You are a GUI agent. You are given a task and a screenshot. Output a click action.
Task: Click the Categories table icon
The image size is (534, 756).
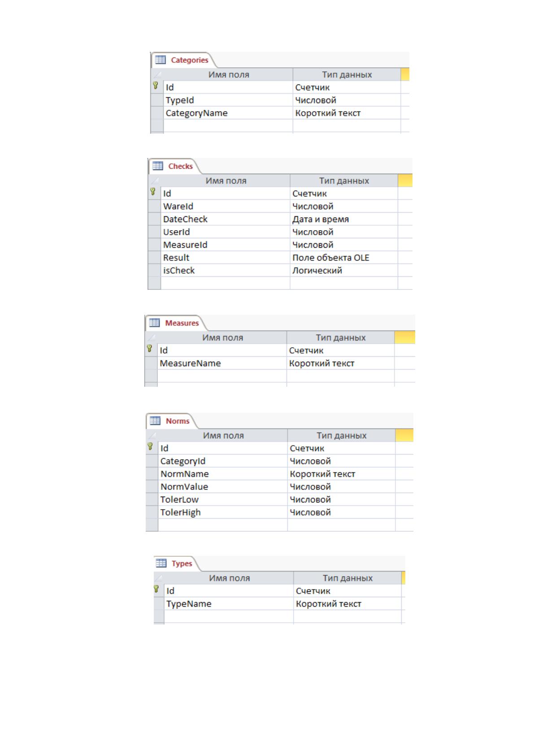pos(161,60)
